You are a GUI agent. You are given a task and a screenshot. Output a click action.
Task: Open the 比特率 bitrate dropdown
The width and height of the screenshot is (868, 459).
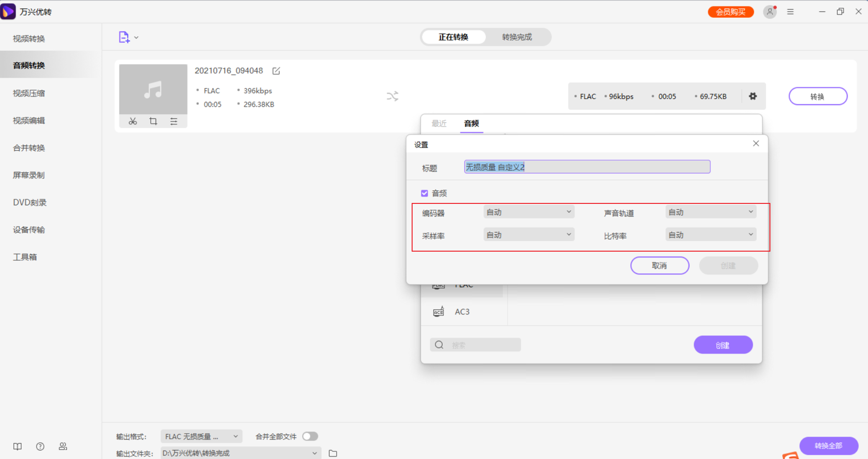click(710, 234)
